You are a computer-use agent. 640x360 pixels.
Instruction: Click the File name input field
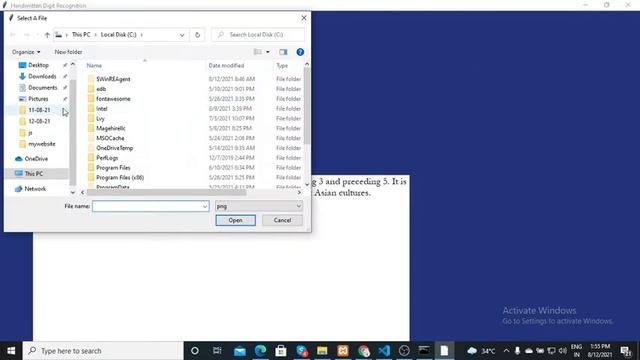click(147, 206)
